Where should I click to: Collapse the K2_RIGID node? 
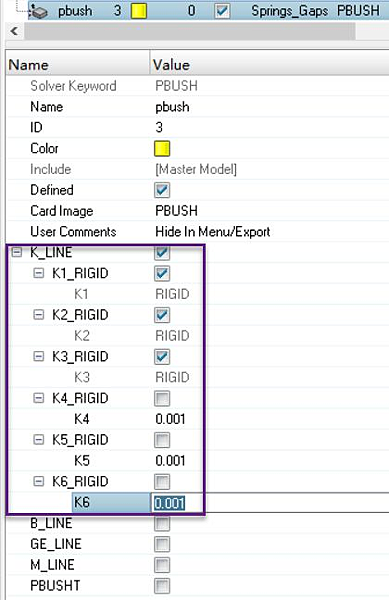pos(39,315)
